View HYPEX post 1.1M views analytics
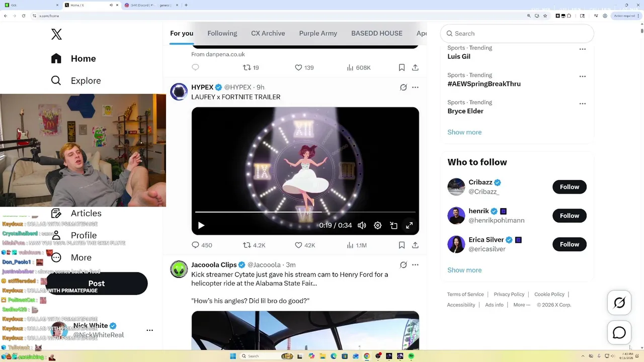The image size is (644, 362). tap(357, 245)
